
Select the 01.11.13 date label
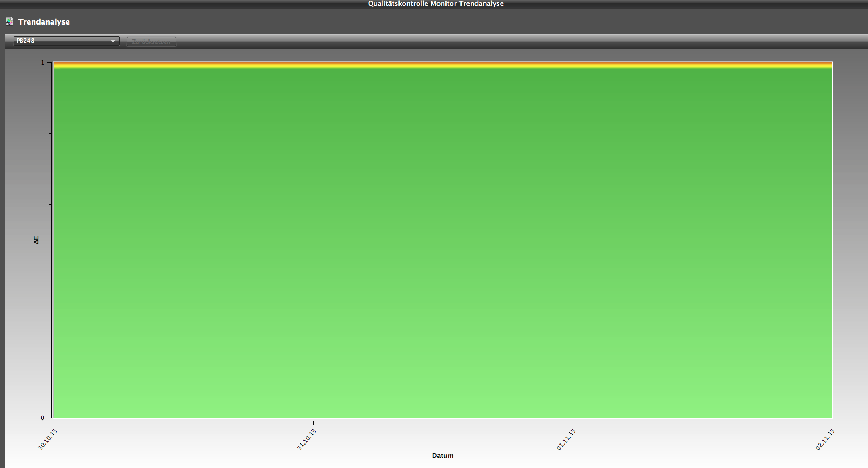[566, 439]
